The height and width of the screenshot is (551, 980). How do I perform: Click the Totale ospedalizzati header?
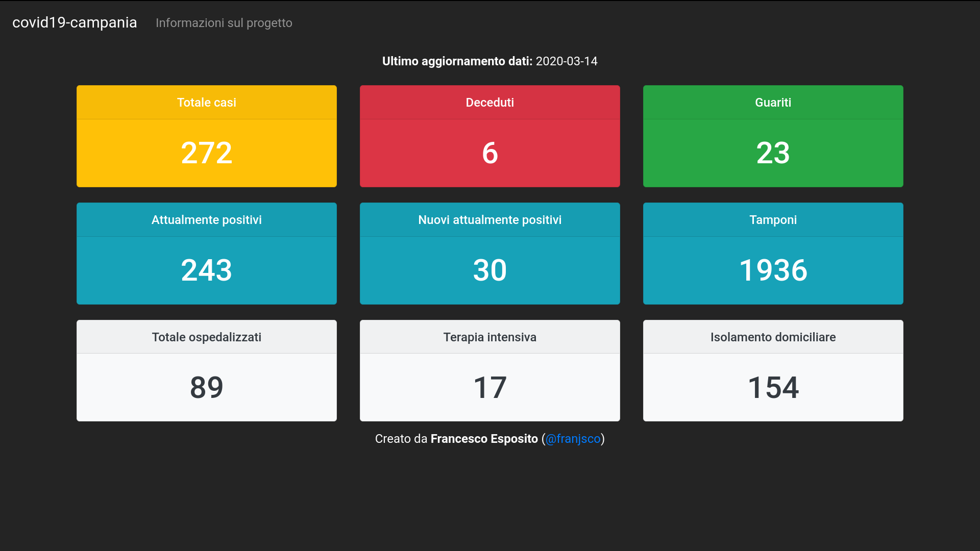coord(207,337)
